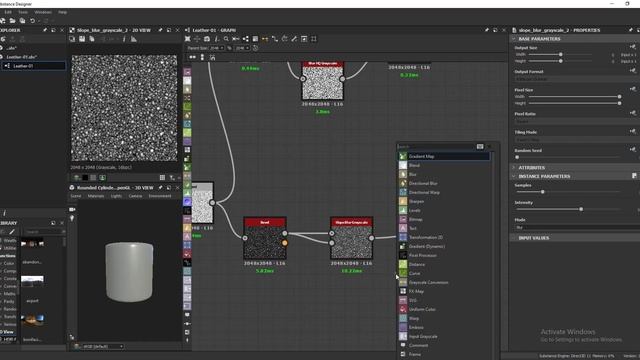Click the undo icon in main toolbar

pos(32,21)
